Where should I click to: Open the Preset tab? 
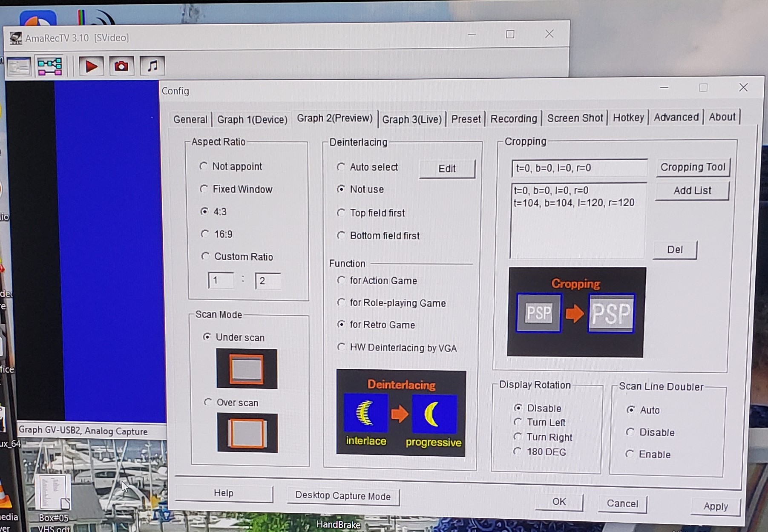point(466,119)
